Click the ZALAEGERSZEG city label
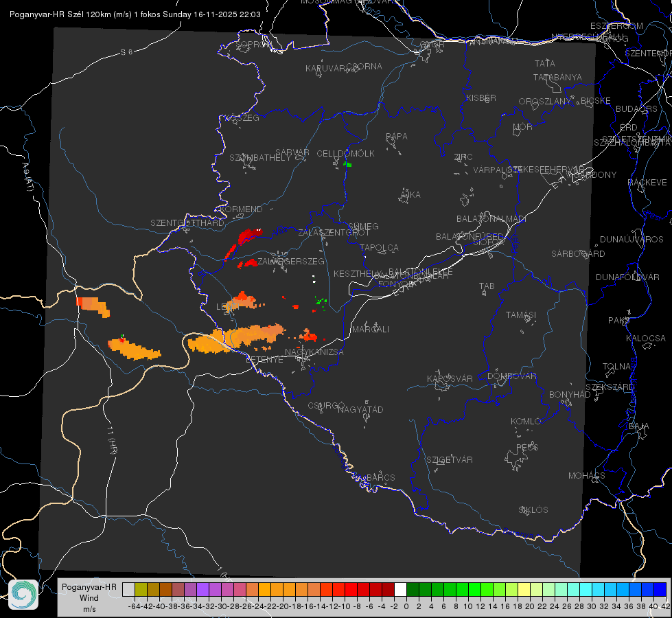This screenshot has height=618, width=672. coord(290,261)
